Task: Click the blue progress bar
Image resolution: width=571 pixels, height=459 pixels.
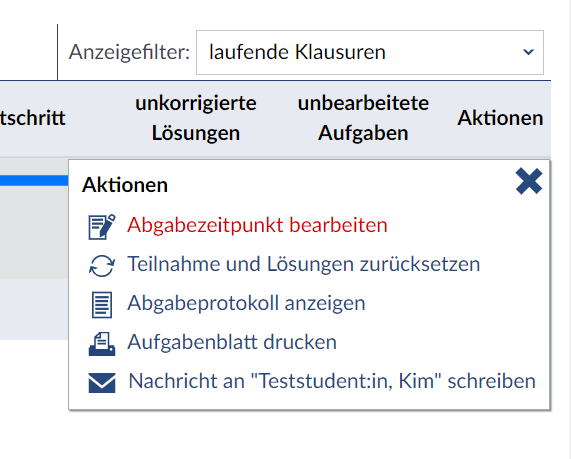Action: point(34,180)
